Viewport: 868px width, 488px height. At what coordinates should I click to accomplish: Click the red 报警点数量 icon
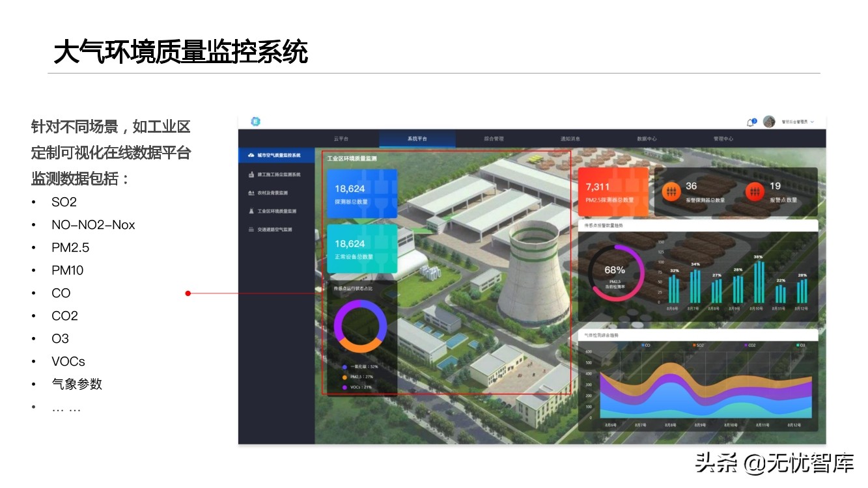(754, 191)
